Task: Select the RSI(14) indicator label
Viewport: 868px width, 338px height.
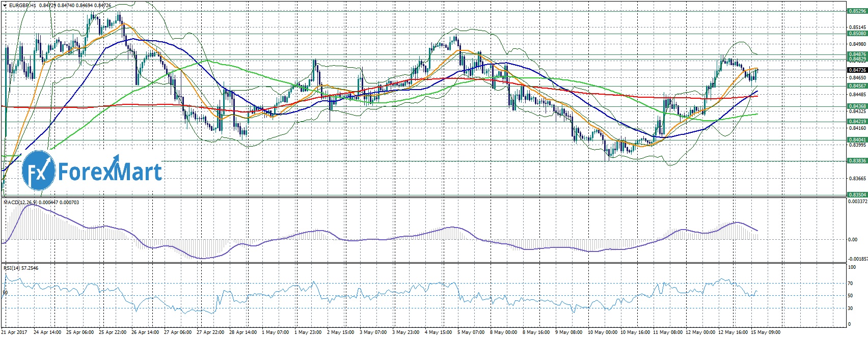Action: click(11, 268)
